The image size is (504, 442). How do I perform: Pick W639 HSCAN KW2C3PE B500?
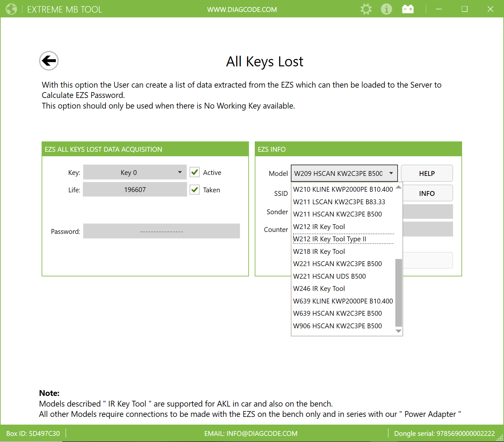coord(343,313)
